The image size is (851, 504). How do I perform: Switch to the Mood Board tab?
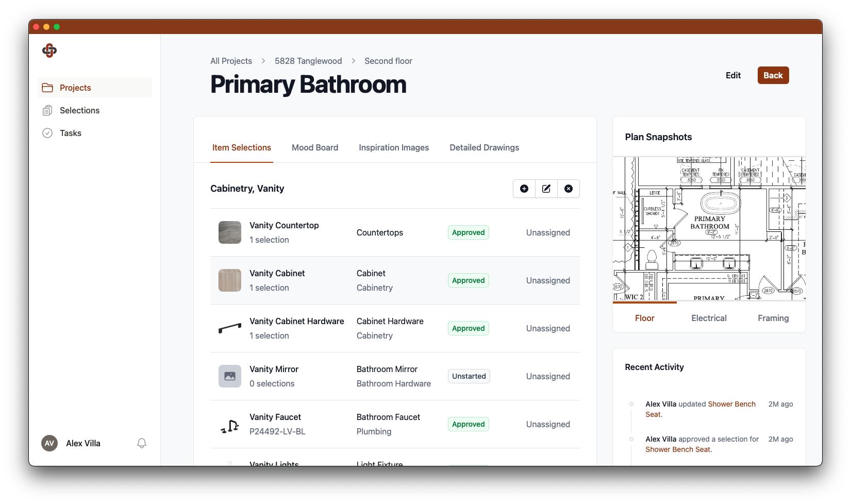click(x=315, y=147)
